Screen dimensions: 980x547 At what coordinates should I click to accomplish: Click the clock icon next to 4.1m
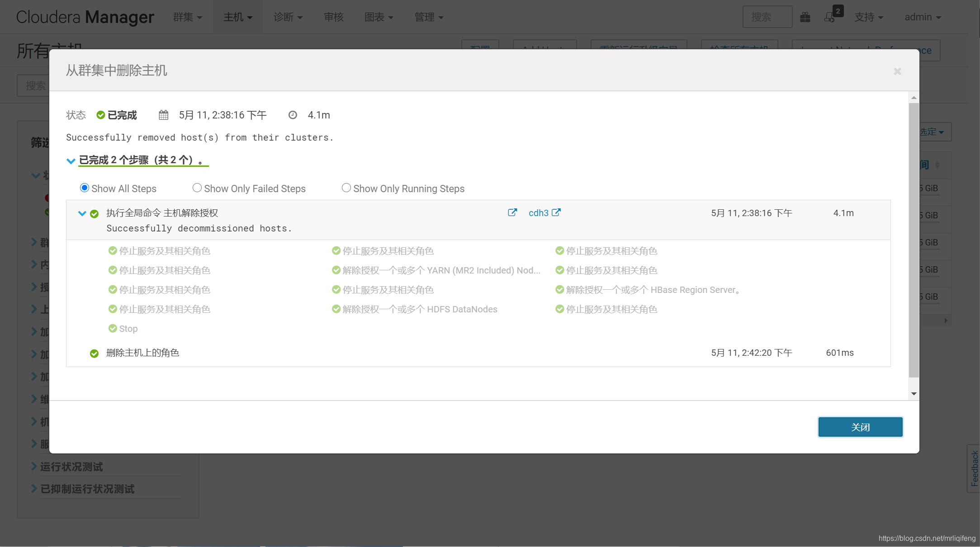[x=293, y=115]
